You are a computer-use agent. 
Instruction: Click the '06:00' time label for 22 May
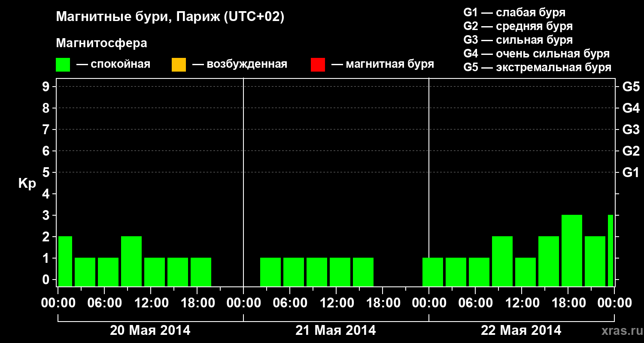475,303
